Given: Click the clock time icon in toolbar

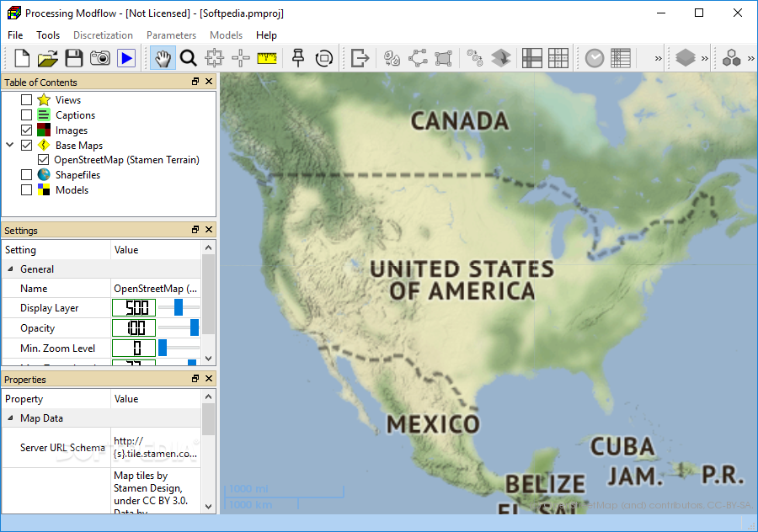Looking at the screenshot, I should [595, 58].
